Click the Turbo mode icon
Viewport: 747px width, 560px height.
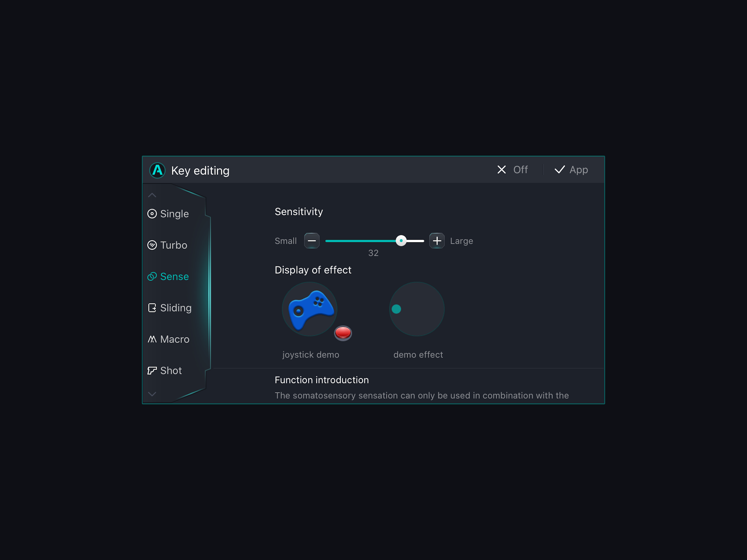[x=152, y=245]
